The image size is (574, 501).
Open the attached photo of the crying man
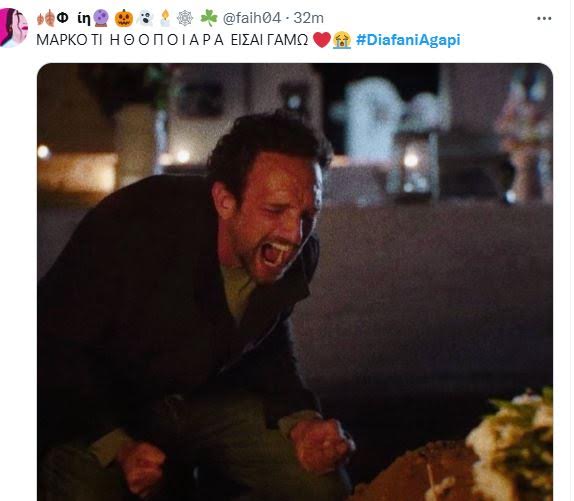(x=295, y=282)
